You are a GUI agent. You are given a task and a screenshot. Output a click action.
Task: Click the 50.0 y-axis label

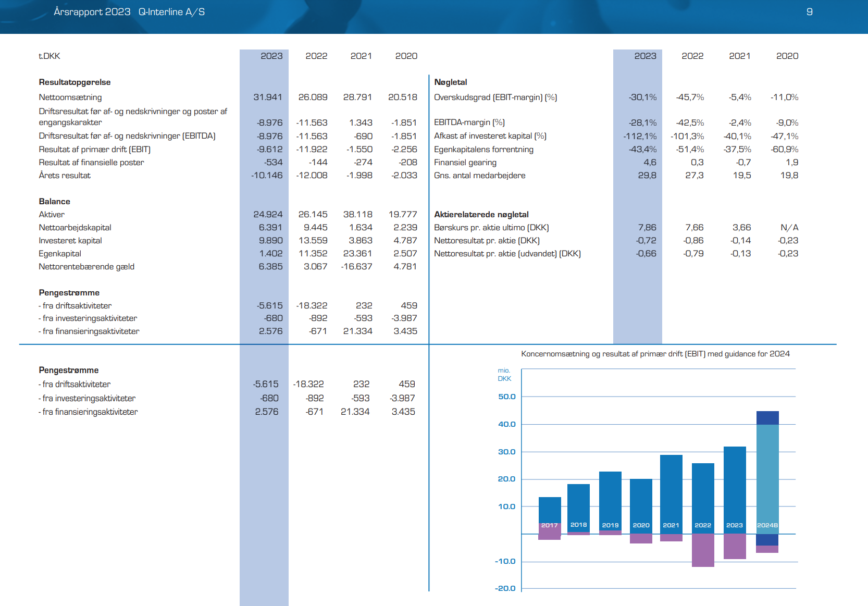click(x=506, y=397)
